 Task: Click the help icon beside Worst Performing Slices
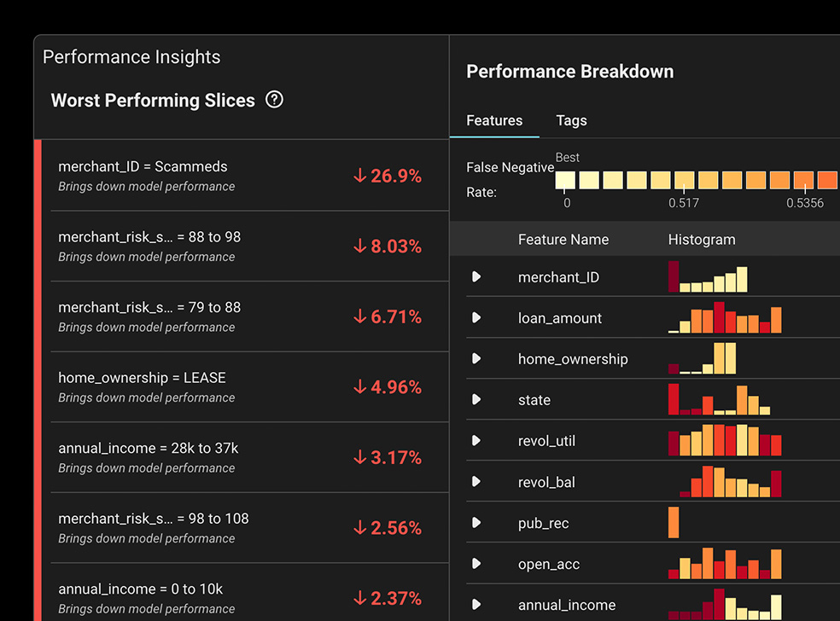tap(274, 100)
